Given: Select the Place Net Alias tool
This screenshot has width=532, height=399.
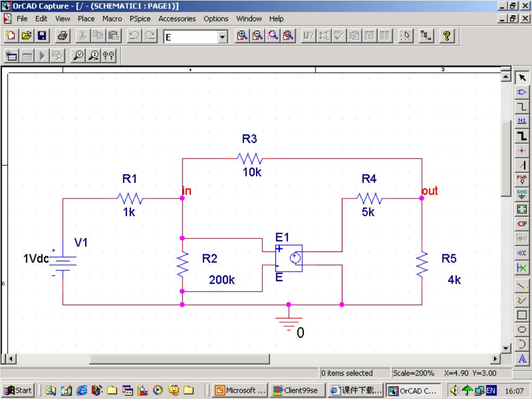Looking at the screenshot, I should (x=522, y=122).
